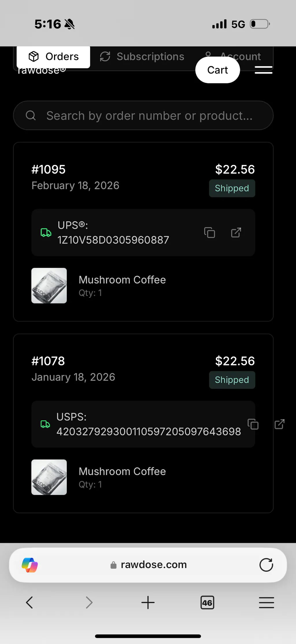Screen dimensions: 296x644
Task: Open order #1095 details
Action: [49, 170]
